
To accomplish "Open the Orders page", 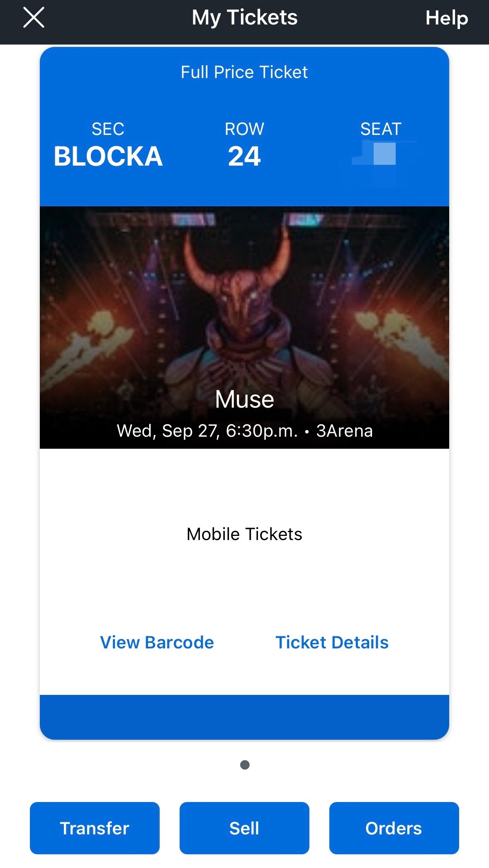I will 394,828.
